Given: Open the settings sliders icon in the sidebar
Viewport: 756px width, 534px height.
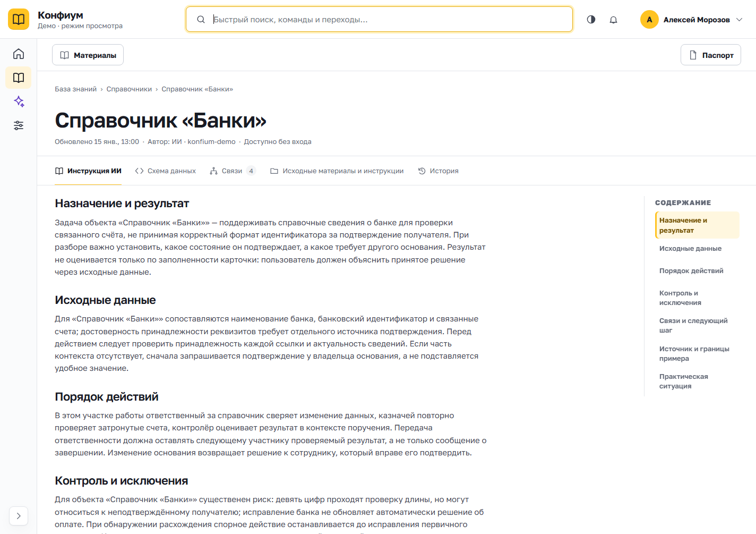Looking at the screenshot, I should [x=19, y=125].
